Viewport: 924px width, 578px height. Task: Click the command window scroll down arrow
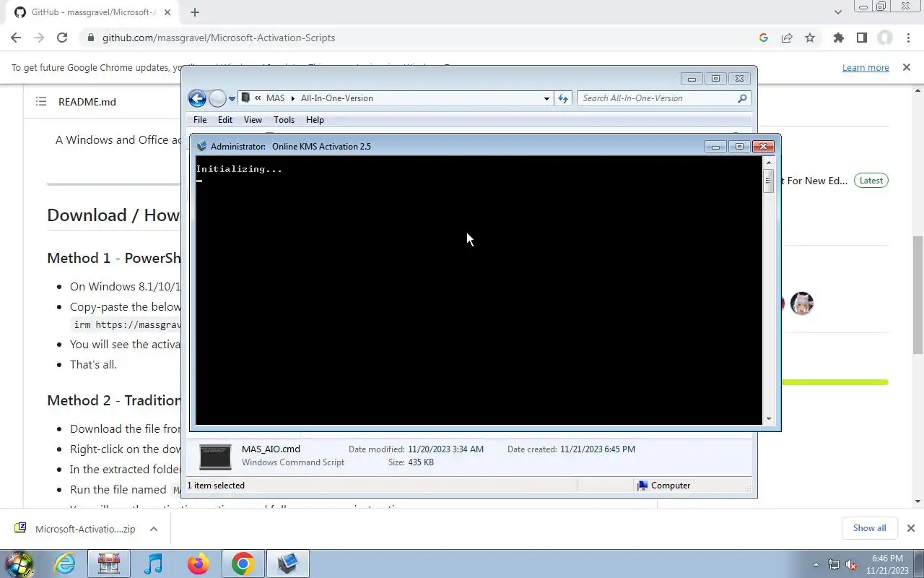(769, 418)
